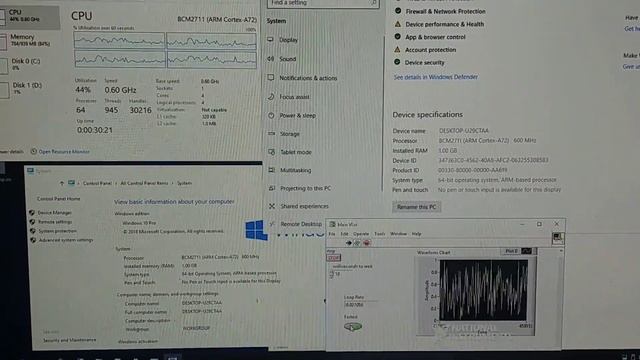Select CPU in Task Manager sidebar
The image size is (640, 360).
point(29,16)
